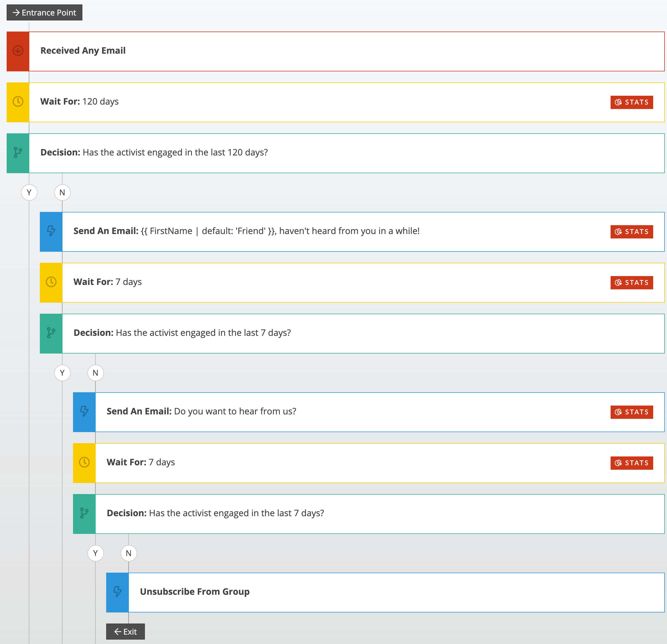The image size is (667, 644).
Task: Select Y branch under the first 7 days decision
Action: pos(62,373)
